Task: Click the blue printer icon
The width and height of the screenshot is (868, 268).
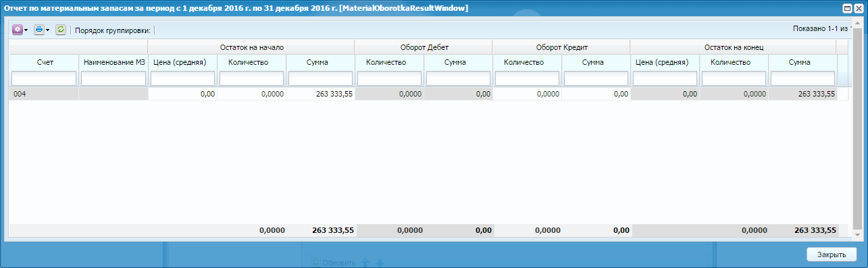Action: 39,30
